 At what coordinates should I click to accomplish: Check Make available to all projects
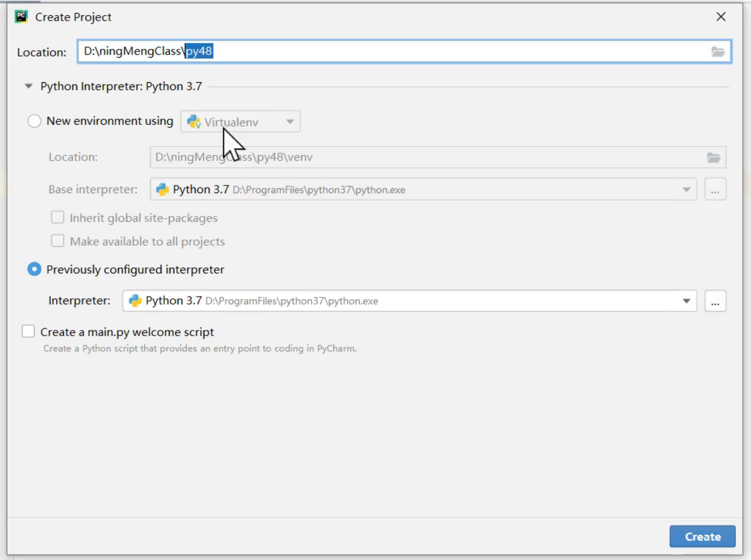pos(58,241)
